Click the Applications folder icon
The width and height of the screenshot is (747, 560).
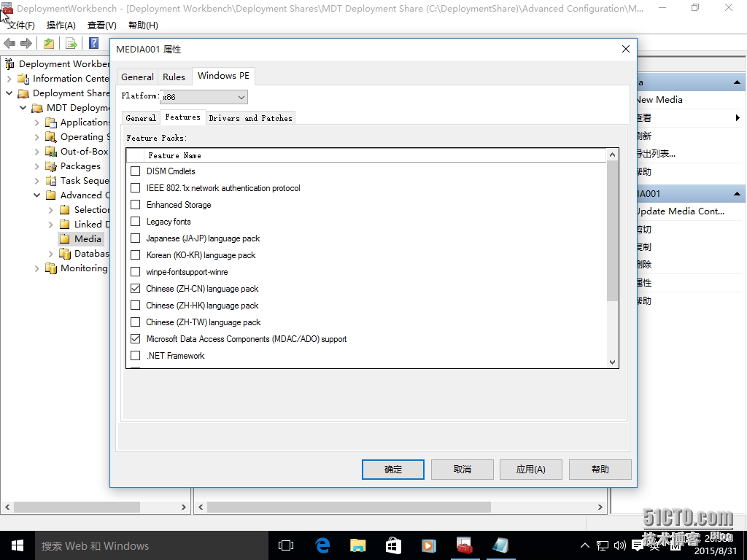click(x=51, y=122)
